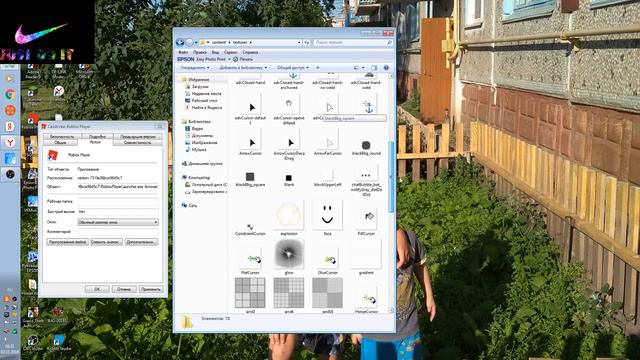Click the EPSON Print button
The height and width of the screenshot is (360, 640).
click(243, 60)
